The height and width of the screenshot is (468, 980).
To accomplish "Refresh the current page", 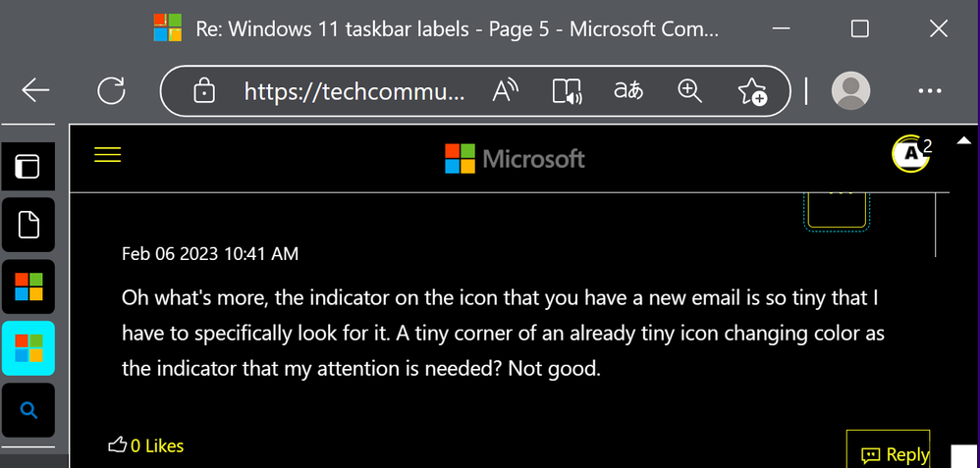I will pyautogui.click(x=111, y=91).
